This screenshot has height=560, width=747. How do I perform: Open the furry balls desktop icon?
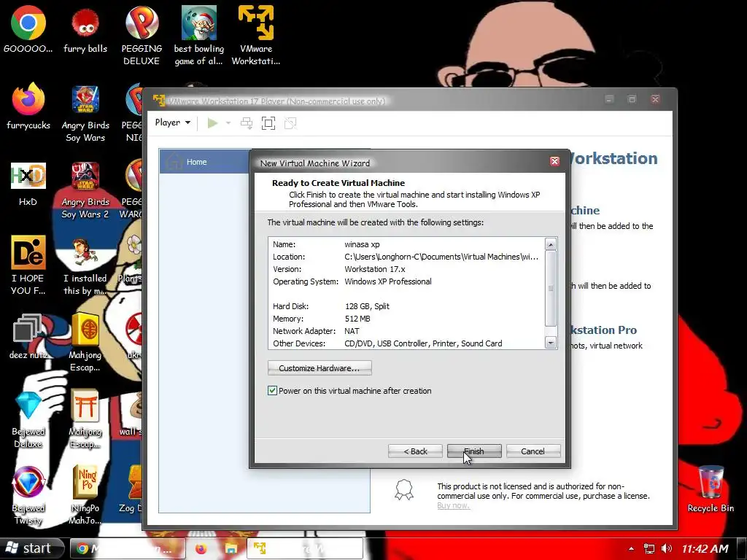tap(85, 29)
